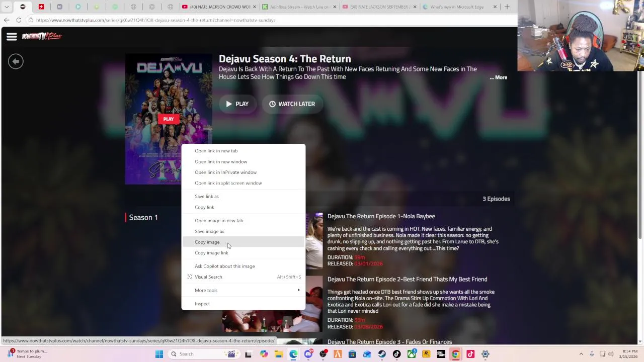Click the volume tray icon
The width and height of the screenshot is (644, 362).
click(x=611, y=354)
